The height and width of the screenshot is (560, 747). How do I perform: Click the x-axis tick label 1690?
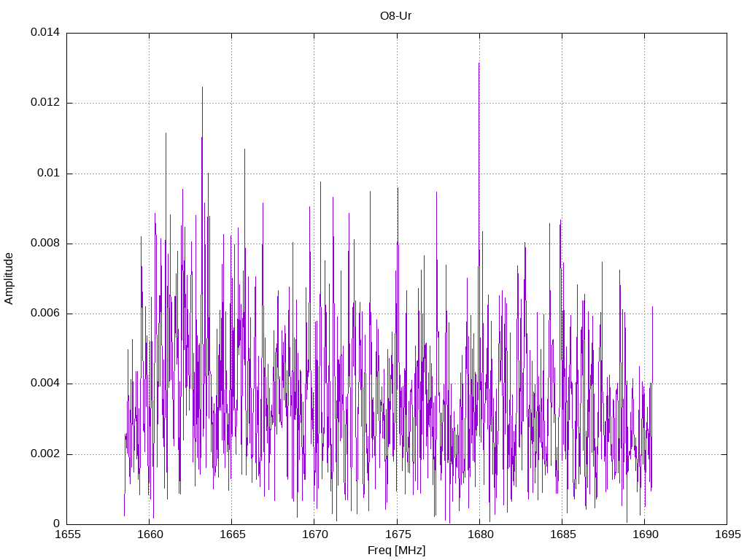point(646,534)
